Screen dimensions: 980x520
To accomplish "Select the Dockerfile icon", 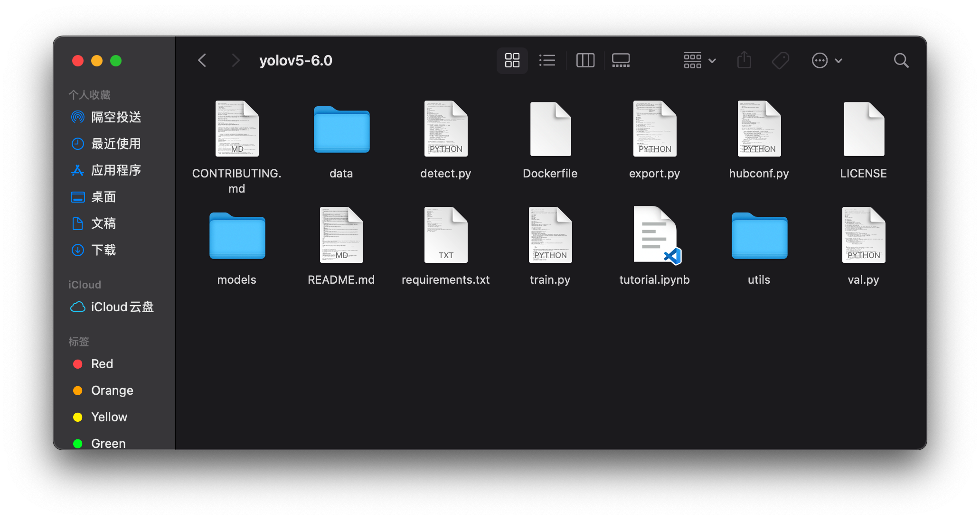I will coord(550,129).
